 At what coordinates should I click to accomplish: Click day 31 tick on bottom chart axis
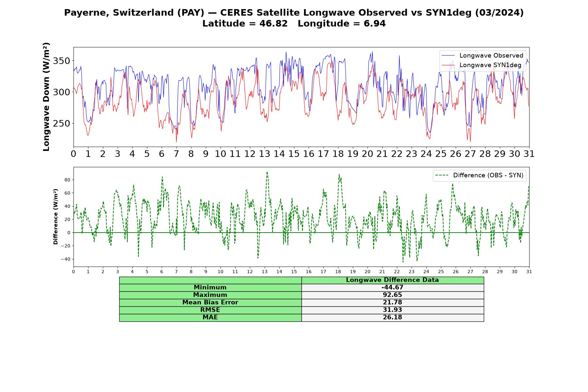[x=529, y=272]
